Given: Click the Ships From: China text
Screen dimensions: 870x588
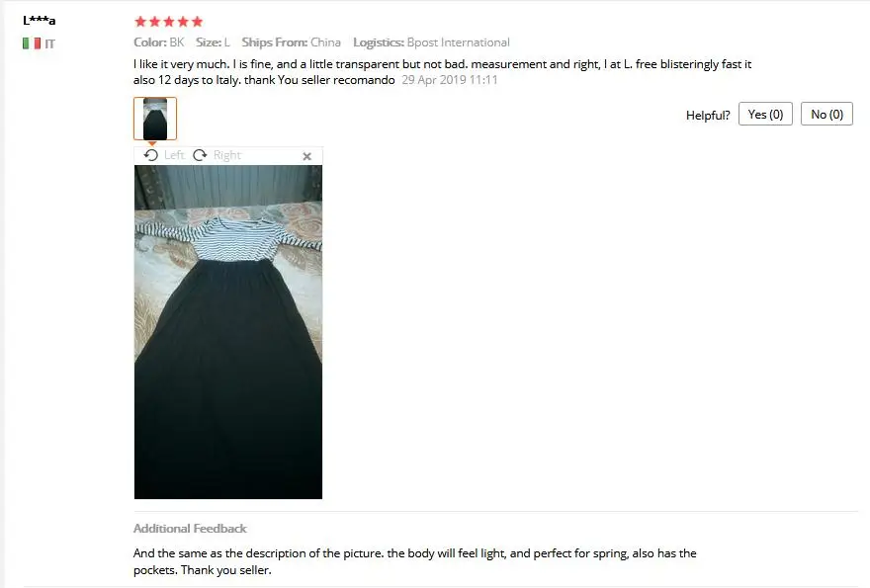Looking at the screenshot, I should tap(292, 42).
